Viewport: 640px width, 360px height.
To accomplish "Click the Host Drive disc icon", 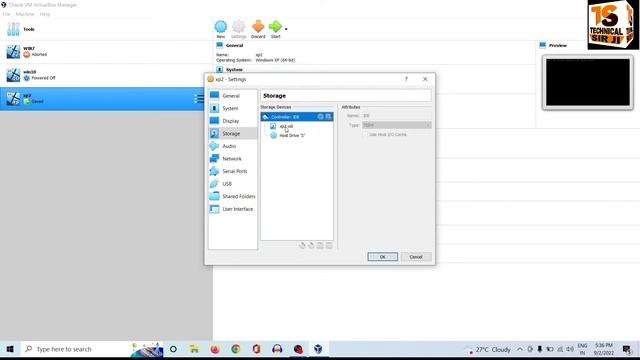I will point(273,136).
